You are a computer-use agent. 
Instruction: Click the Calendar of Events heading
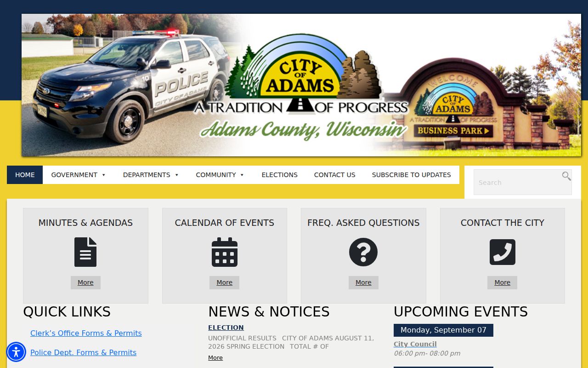click(x=225, y=223)
